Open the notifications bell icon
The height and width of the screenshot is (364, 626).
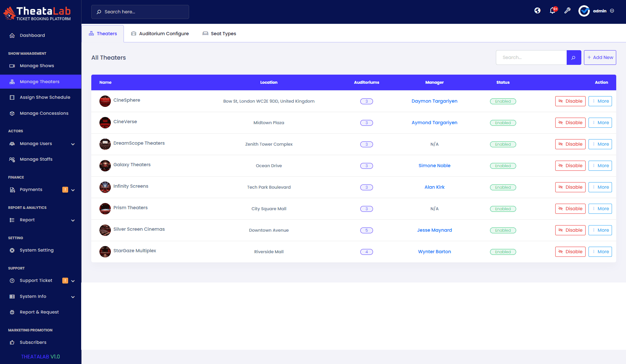553,11
